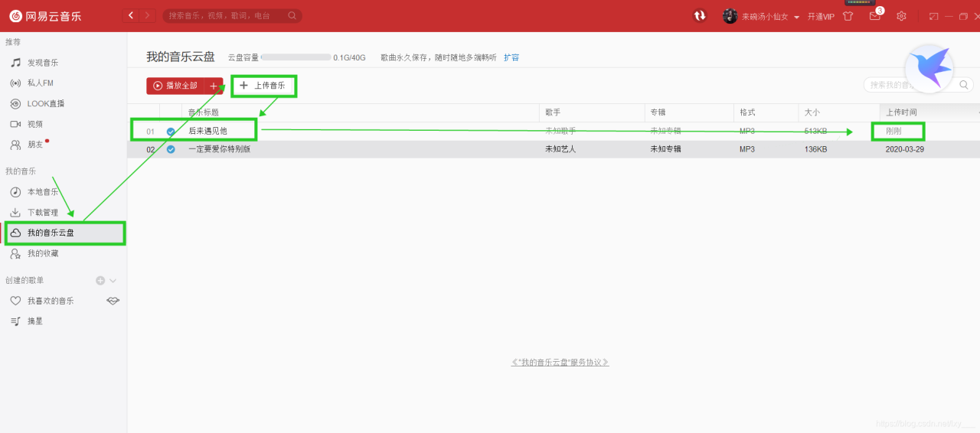Open the settings gear icon
Image resolution: width=980 pixels, height=433 pixels.
click(901, 16)
